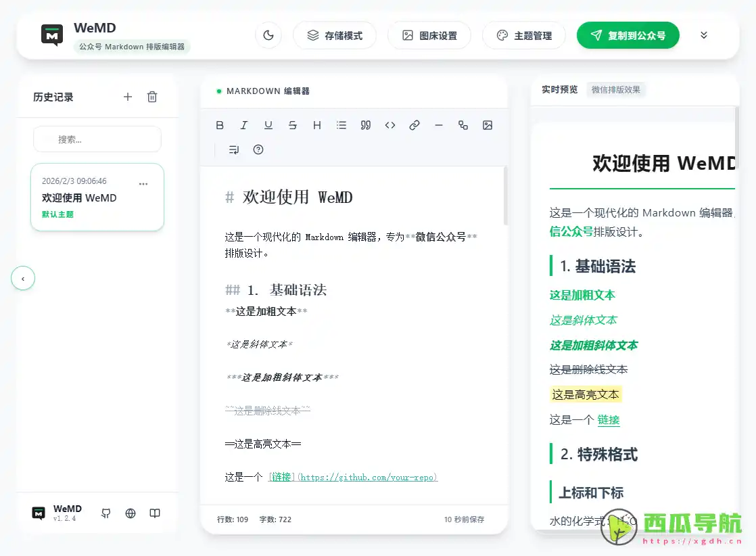Open the 图床设置 settings
Screen dimensions: 756x556
pyautogui.click(x=429, y=34)
